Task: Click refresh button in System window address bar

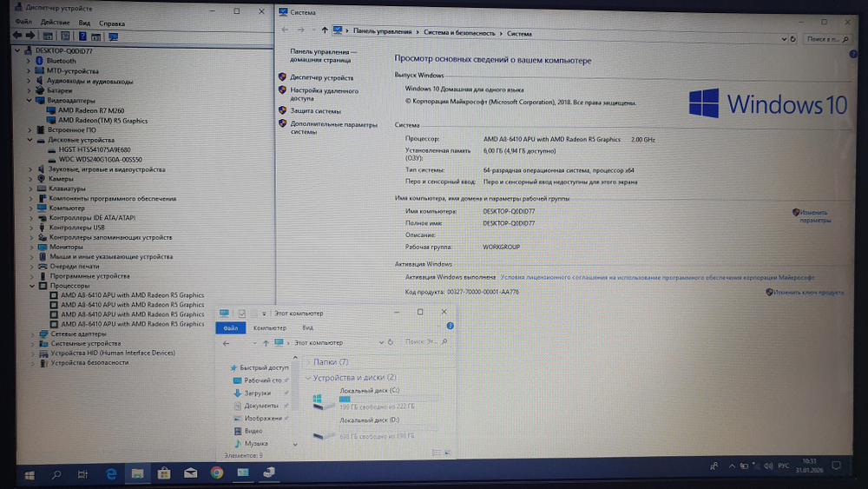Action: [x=792, y=39]
